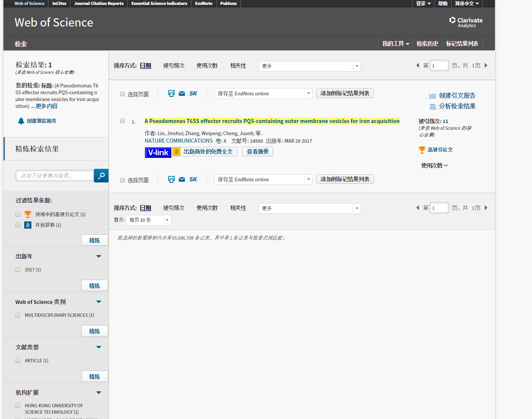
Task: Open the NATURE COMMUNICATIONS journal link
Action: [x=178, y=141]
